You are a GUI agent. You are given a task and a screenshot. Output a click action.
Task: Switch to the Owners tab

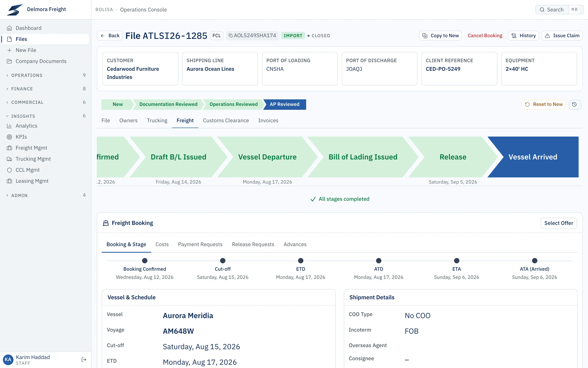tap(128, 120)
